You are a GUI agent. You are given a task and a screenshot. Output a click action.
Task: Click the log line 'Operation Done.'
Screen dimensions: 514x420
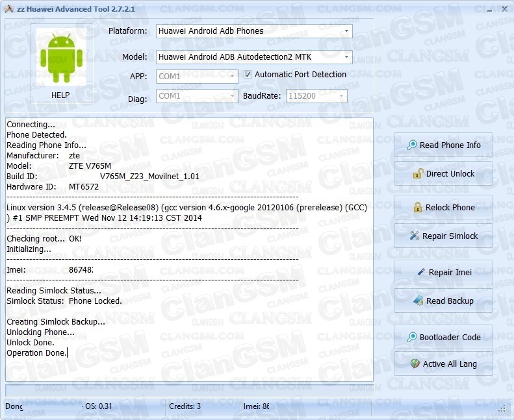coord(36,353)
